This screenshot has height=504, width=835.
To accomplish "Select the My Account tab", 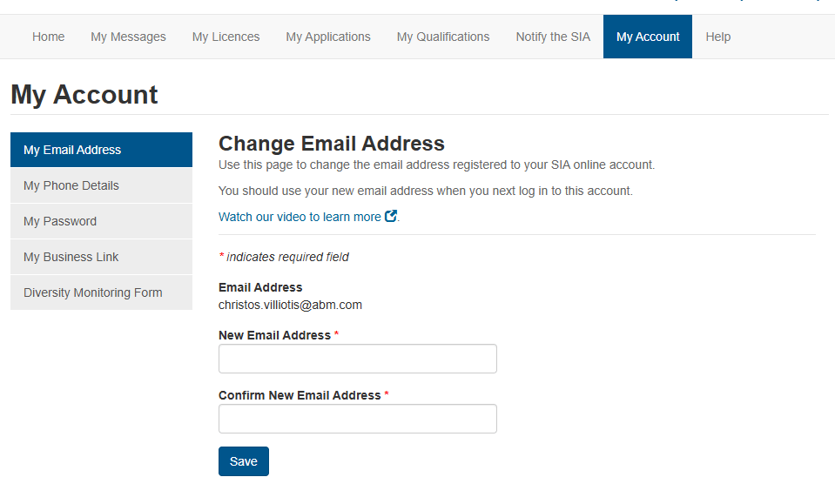I will (648, 37).
